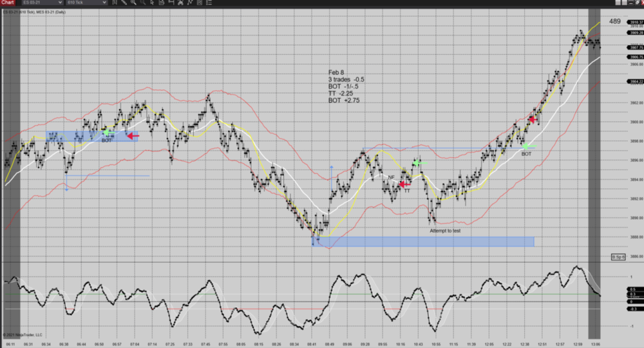644x348 pixels.
Task: Click the zoom in magnifier icon
Action: (x=133, y=3)
